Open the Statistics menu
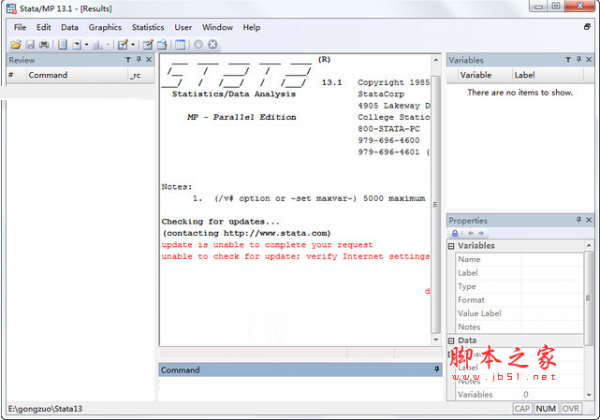Screen dimensions: 600x420 [148, 27]
